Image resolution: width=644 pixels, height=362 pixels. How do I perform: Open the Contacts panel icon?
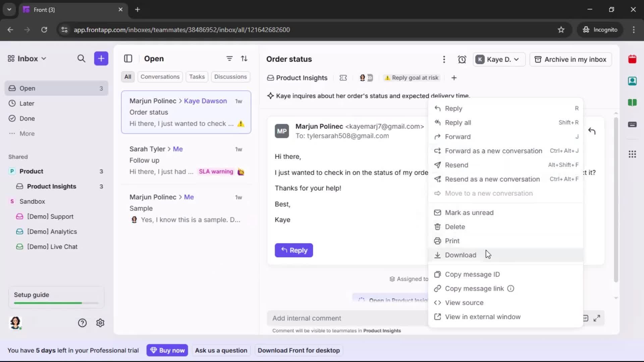pyautogui.click(x=633, y=81)
